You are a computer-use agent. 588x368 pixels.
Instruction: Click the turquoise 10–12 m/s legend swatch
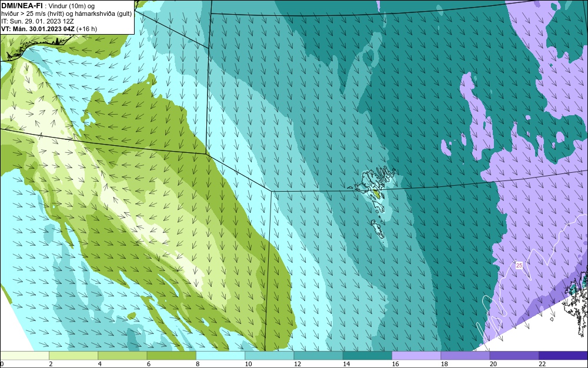tap(269, 356)
